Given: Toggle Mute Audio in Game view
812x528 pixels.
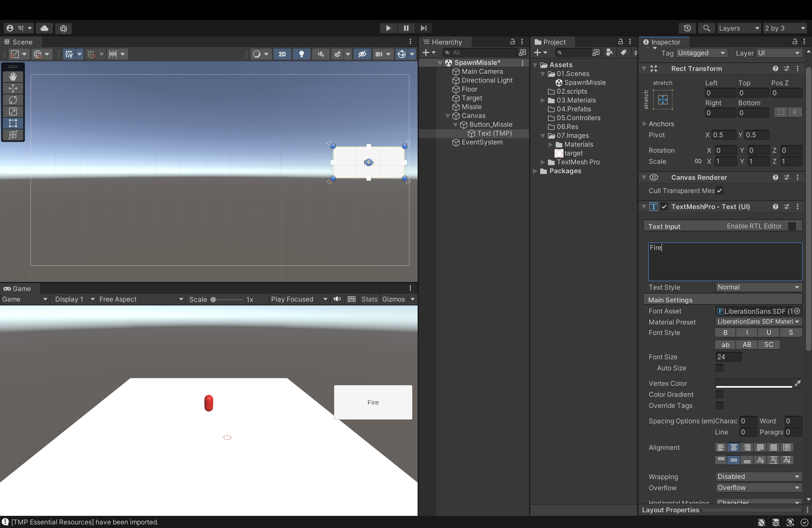Looking at the screenshot, I should click(337, 299).
